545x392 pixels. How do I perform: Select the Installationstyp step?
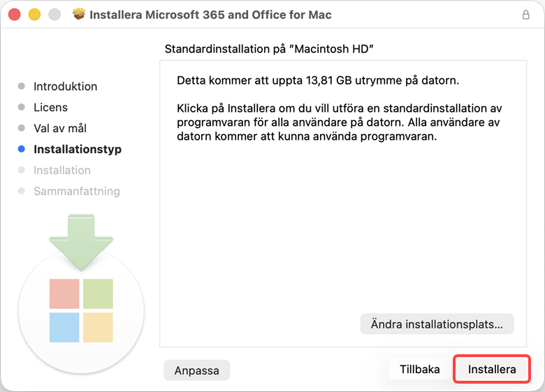(77, 150)
